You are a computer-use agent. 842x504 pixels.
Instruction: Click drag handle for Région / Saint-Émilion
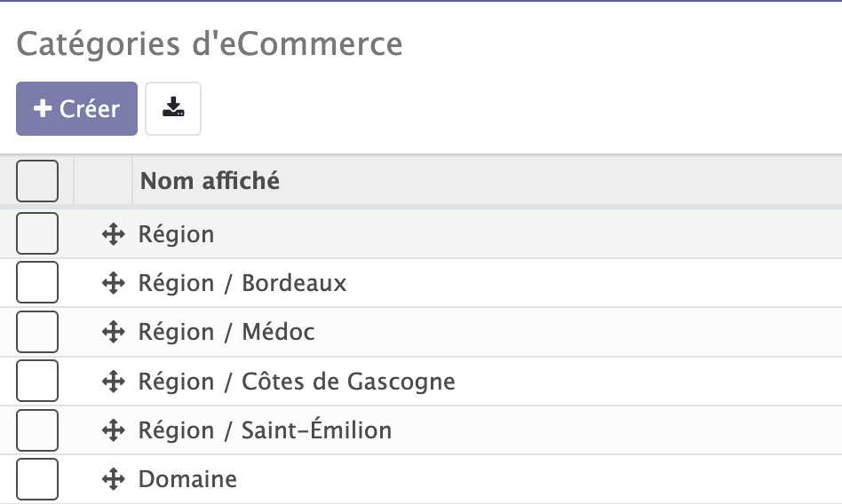tap(113, 430)
